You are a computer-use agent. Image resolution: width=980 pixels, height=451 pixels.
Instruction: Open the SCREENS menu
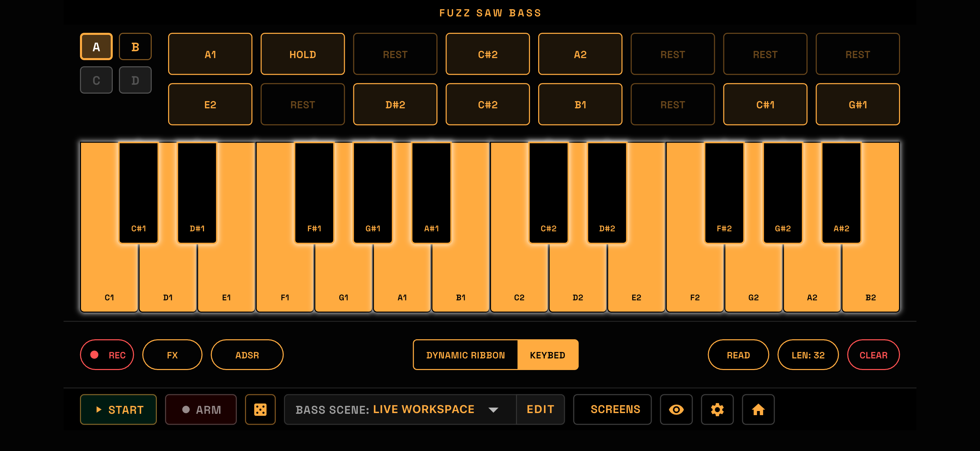point(612,409)
